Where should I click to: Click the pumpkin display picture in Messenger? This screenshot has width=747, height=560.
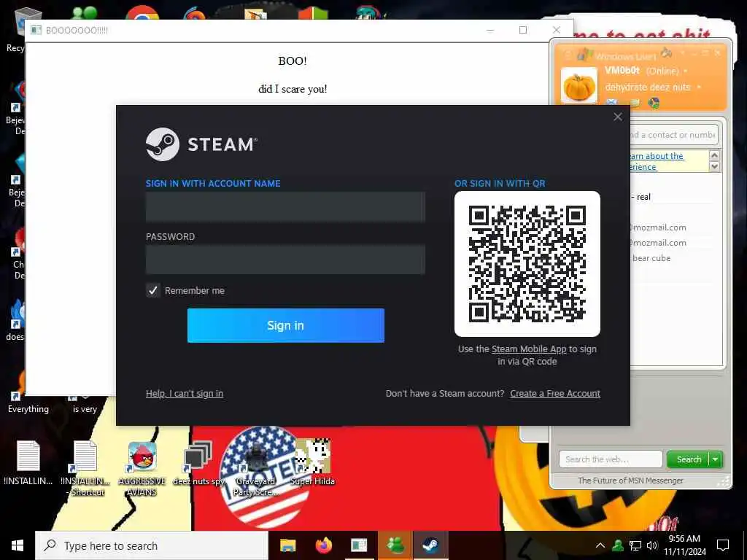(578, 86)
